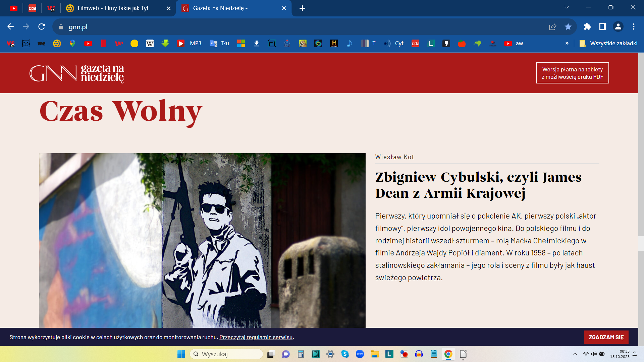Open a new browser tab
The height and width of the screenshot is (362, 644).
[x=302, y=8]
